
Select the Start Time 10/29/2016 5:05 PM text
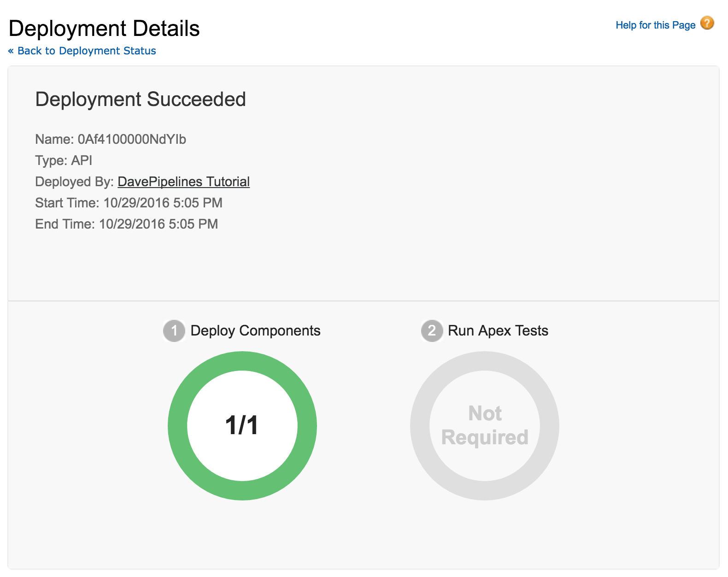129,203
